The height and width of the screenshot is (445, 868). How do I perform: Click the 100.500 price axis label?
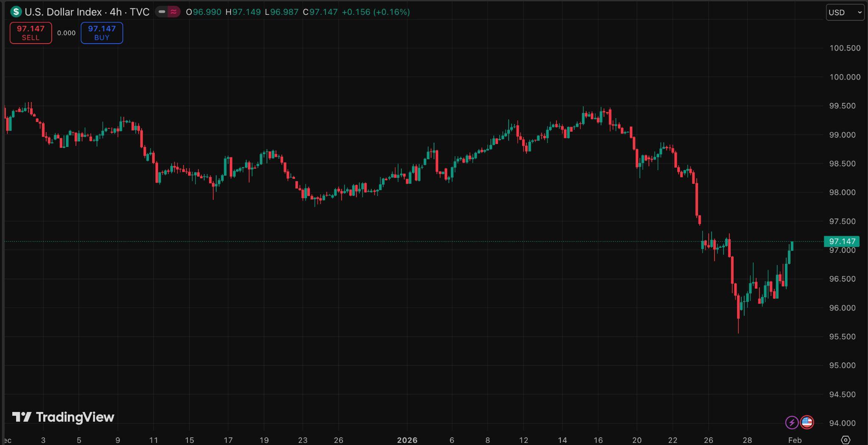click(845, 48)
